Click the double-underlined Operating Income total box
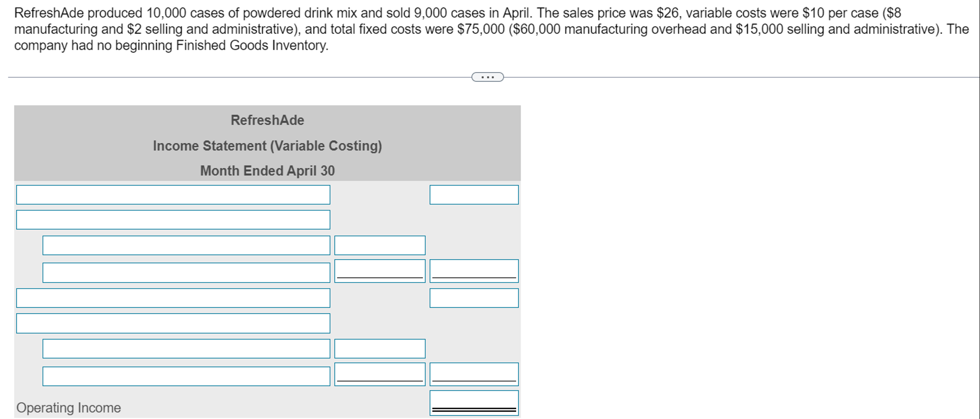The height and width of the screenshot is (419, 980). 474,403
